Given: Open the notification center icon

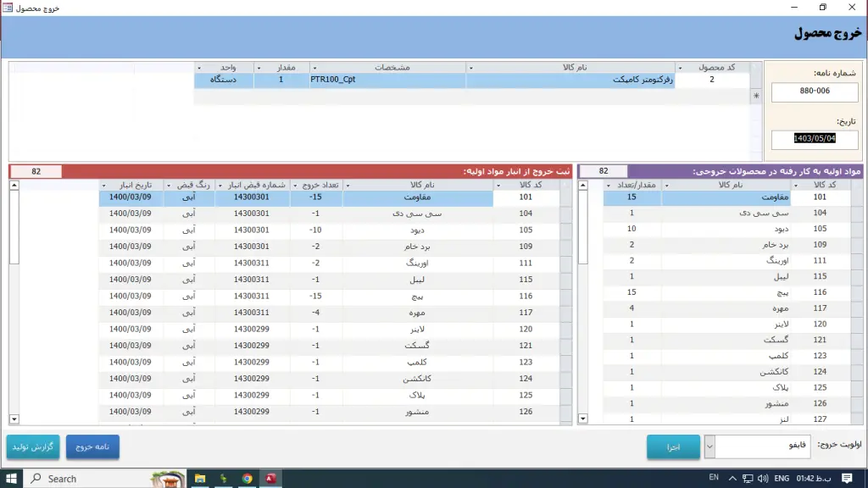Looking at the screenshot, I should tap(847, 478).
